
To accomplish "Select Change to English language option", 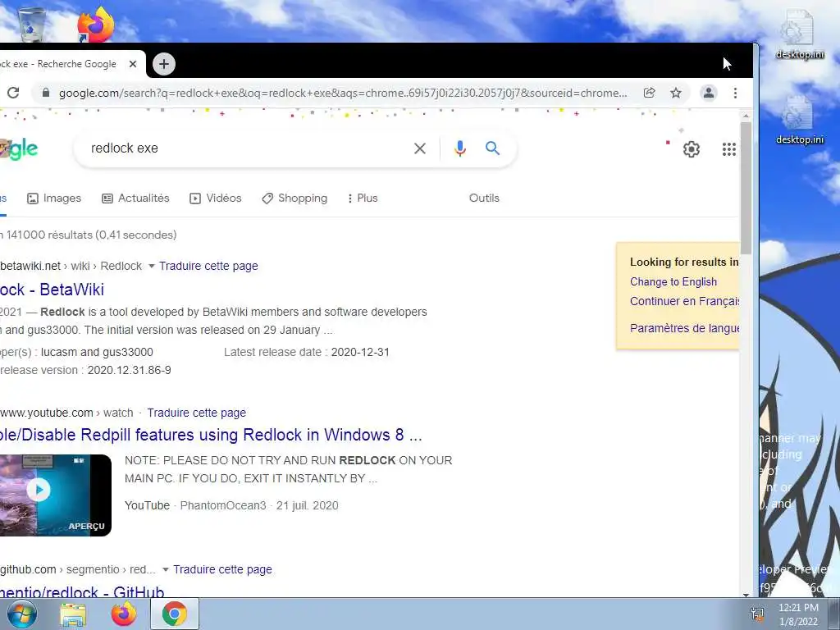I will point(673,282).
